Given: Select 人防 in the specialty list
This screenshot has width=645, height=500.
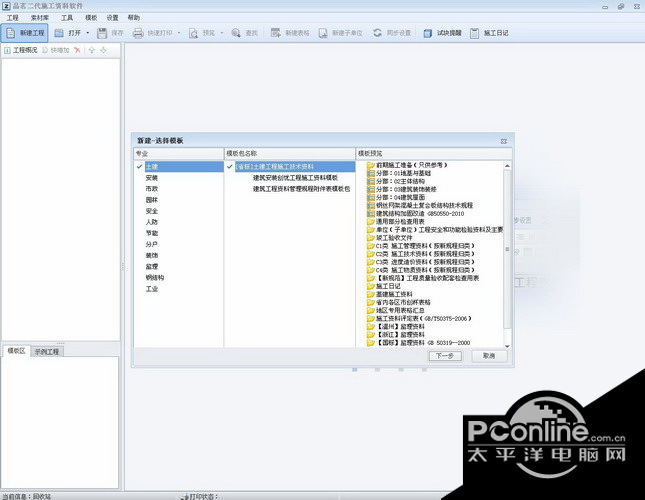Looking at the screenshot, I should click(x=152, y=222).
